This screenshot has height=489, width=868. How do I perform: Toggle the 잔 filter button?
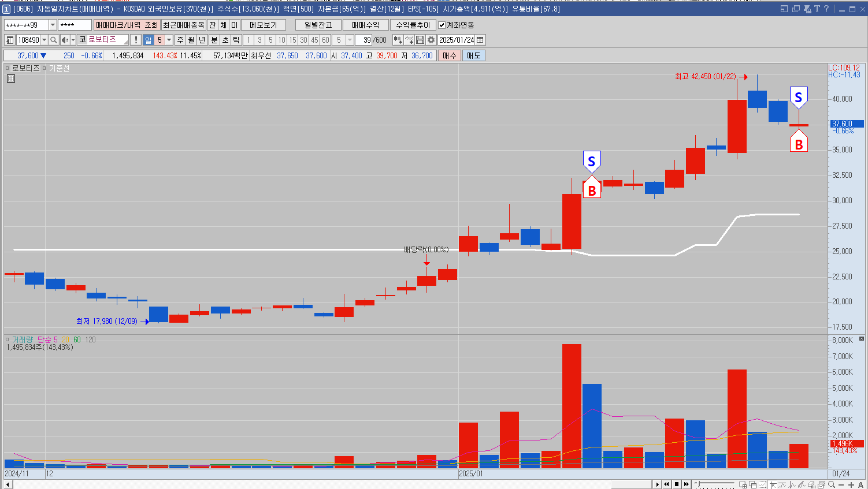213,25
